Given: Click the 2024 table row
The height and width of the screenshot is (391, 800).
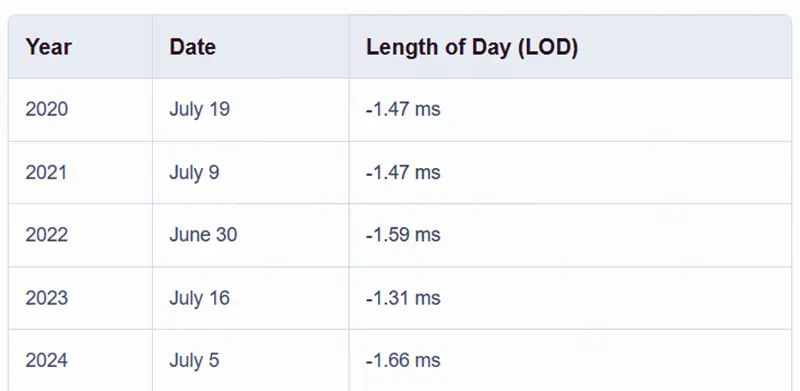Looking at the screenshot, I should tap(400, 360).
